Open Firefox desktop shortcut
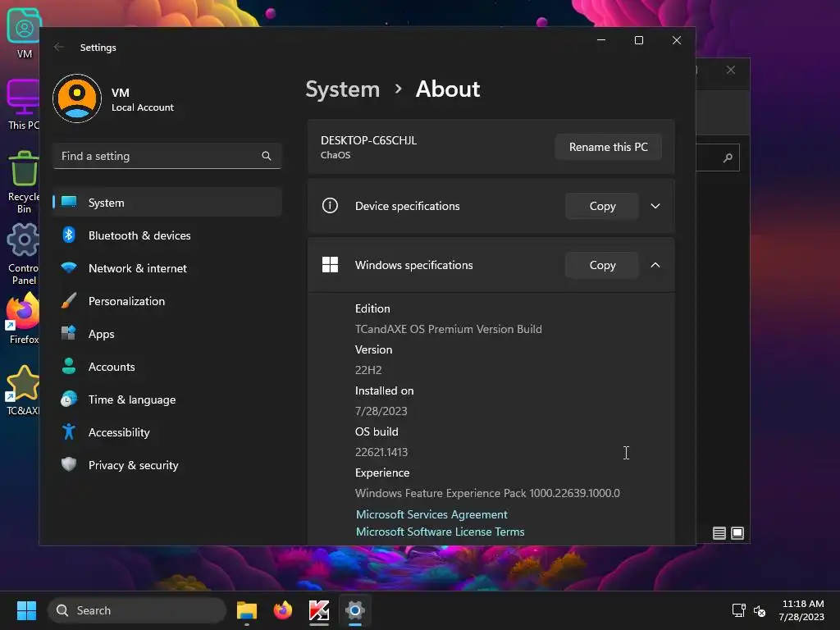The width and height of the screenshot is (840, 630). tap(21, 319)
